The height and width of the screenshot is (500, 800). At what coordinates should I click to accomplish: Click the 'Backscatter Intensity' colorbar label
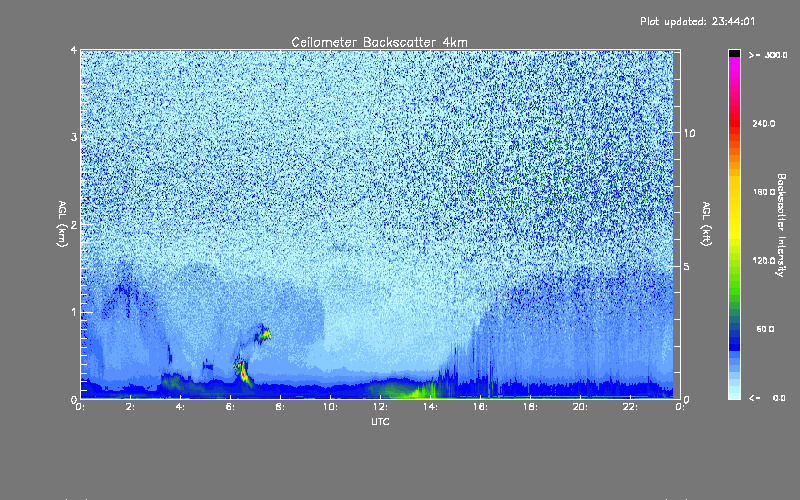click(x=781, y=225)
